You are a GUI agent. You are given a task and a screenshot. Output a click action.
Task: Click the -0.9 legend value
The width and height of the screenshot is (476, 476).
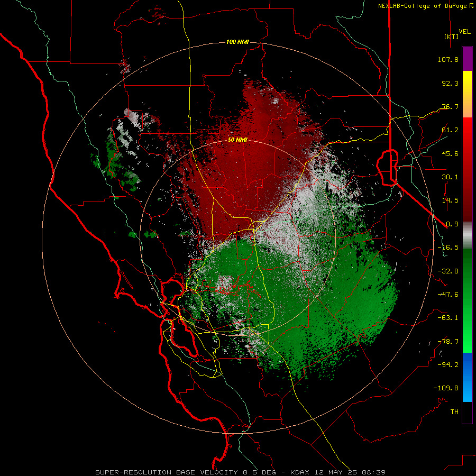450,224
